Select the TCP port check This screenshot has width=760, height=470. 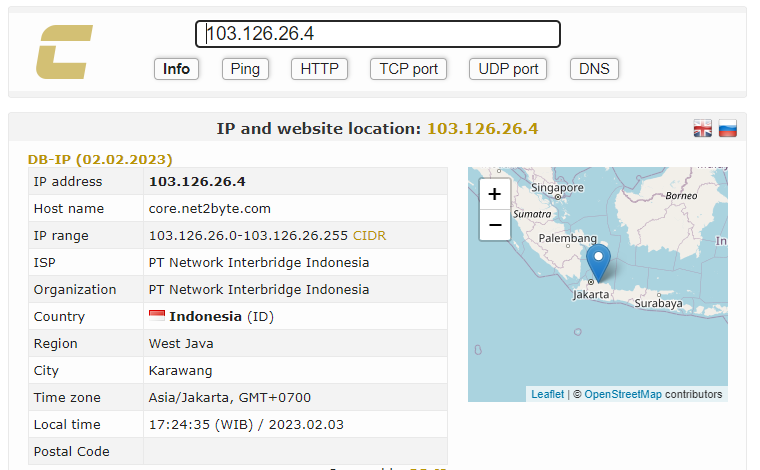408,69
